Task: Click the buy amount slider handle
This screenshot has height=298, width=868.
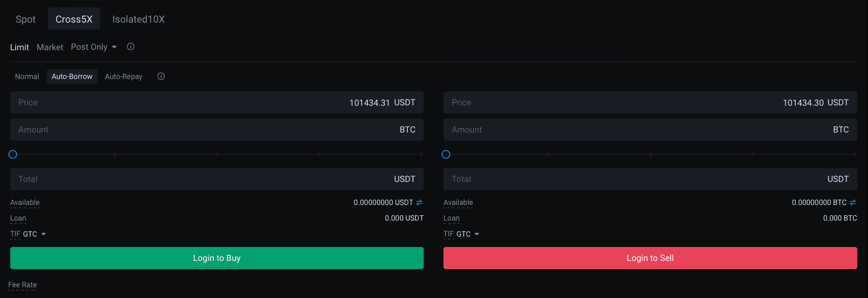Action: (x=13, y=154)
